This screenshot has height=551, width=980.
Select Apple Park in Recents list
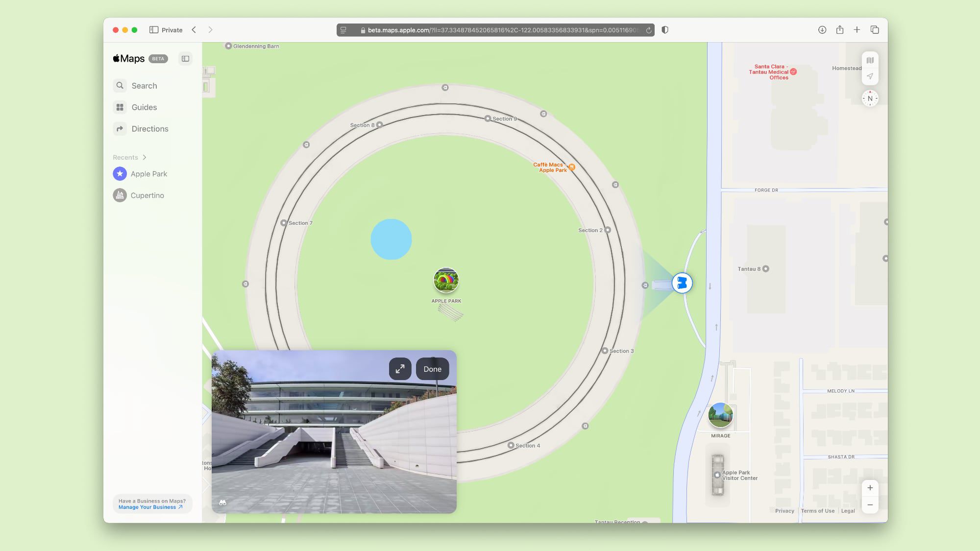(x=149, y=173)
